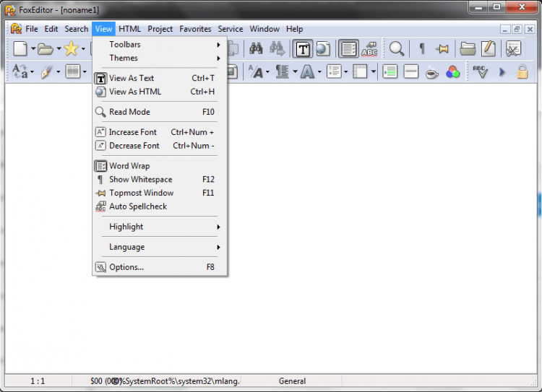The height and width of the screenshot is (392, 542).
Task: Click the numbered list icon
Action: [334, 71]
